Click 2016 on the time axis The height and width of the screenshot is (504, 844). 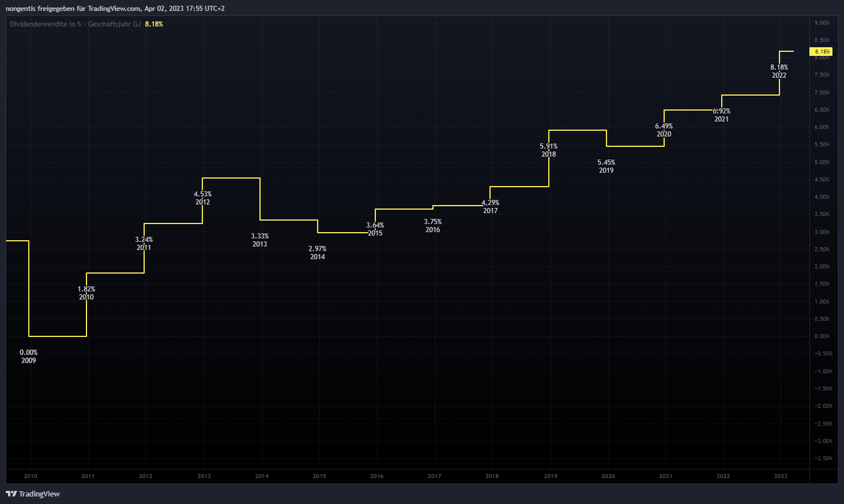coord(377,476)
